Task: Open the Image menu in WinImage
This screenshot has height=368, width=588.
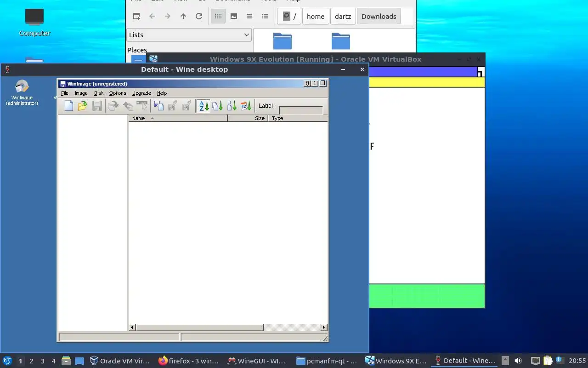Action: 81,93
